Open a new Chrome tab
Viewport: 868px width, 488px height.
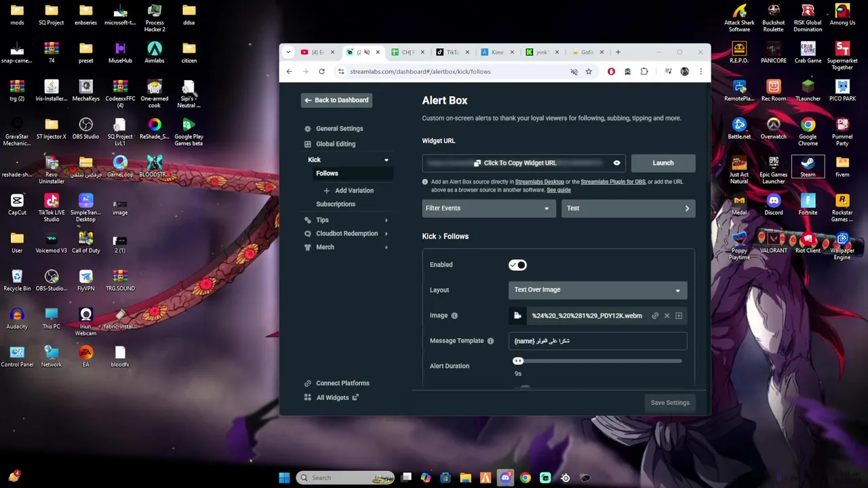[x=618, y=52]
